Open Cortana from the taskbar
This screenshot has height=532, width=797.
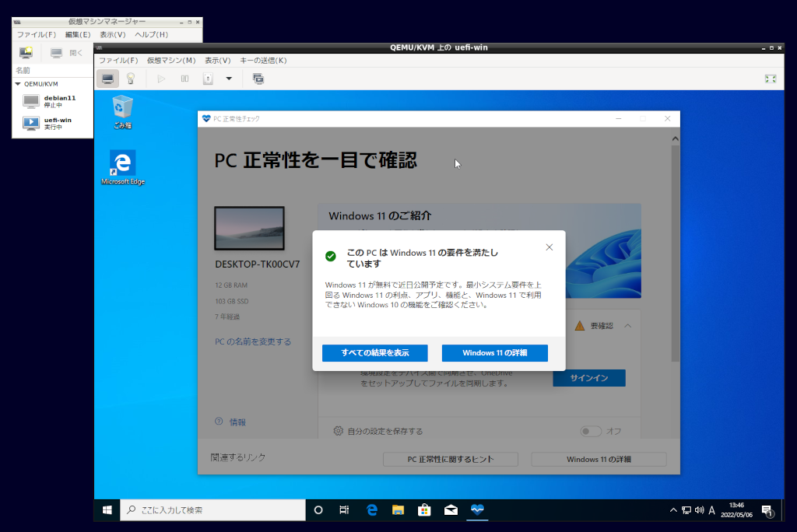318,510
